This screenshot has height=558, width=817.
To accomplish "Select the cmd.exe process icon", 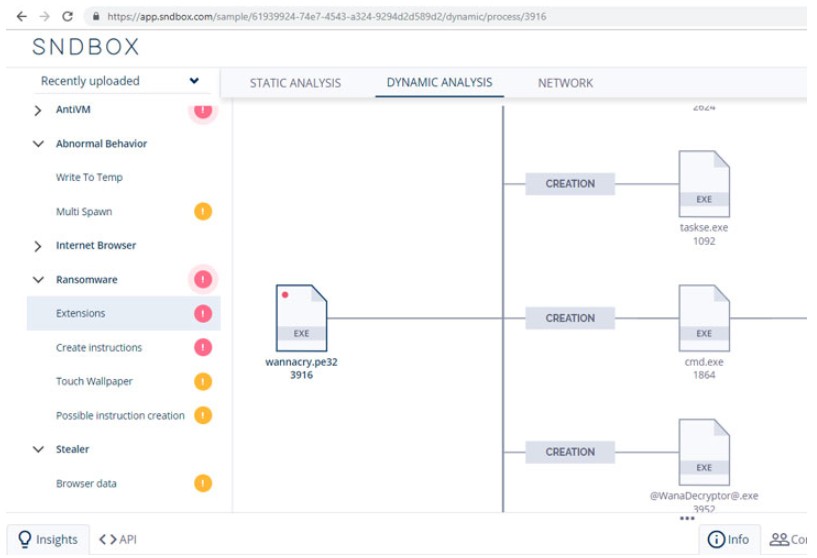I will tap(704, 318).
